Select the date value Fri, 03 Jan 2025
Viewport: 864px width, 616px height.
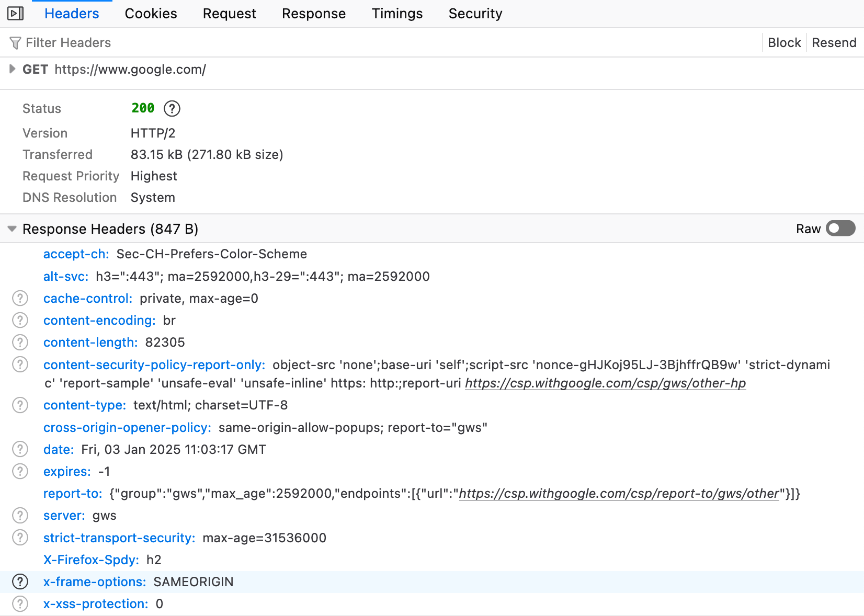[x=174, y=450]
